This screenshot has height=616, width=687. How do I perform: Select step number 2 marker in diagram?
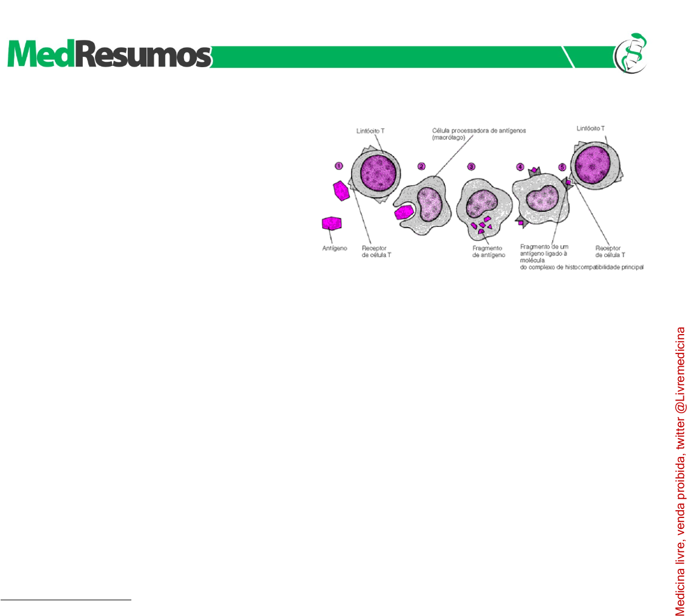(421, 166)
